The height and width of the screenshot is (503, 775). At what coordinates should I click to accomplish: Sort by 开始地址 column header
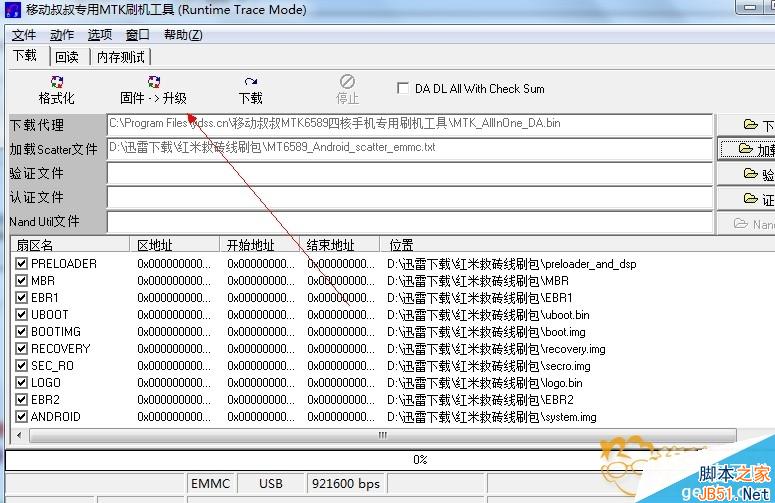(x=259, y=245)
